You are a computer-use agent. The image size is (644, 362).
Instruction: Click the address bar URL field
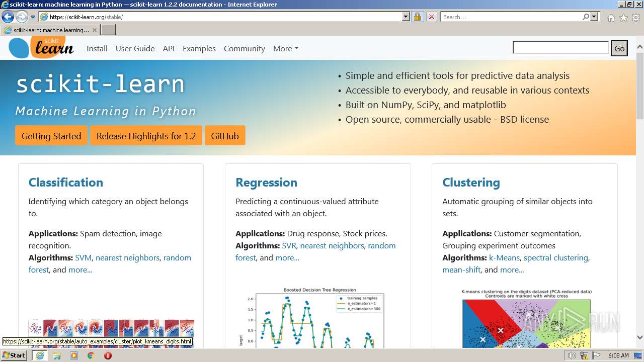[225, 17]
